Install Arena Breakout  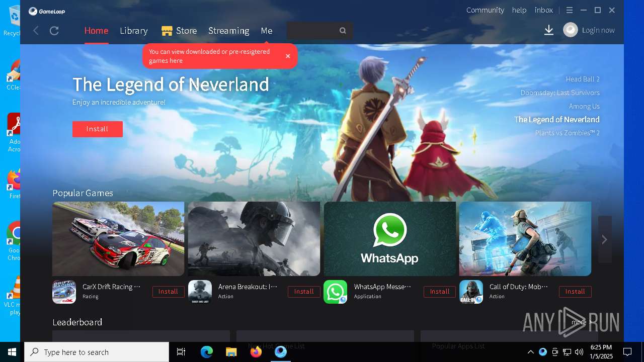304,292
